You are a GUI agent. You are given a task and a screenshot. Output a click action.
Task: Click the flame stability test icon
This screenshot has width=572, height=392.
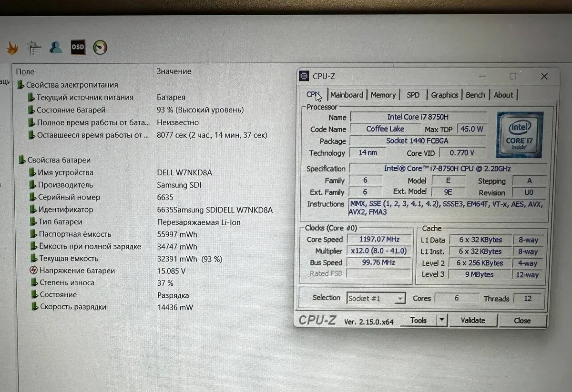(12, 47)
